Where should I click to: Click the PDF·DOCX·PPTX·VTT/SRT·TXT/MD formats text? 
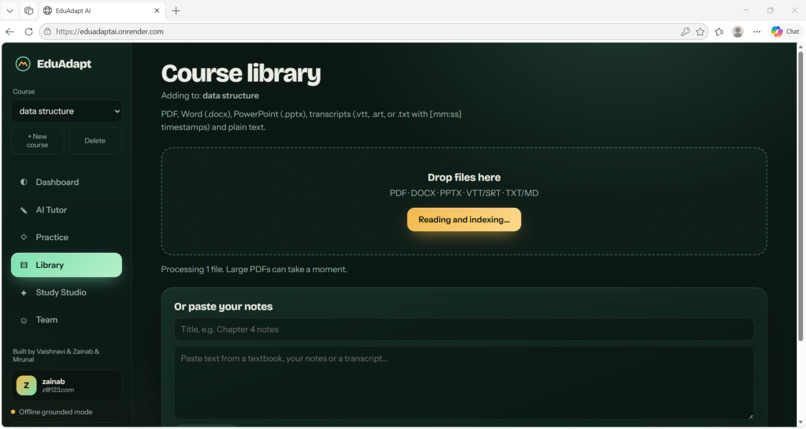(464, 193)
